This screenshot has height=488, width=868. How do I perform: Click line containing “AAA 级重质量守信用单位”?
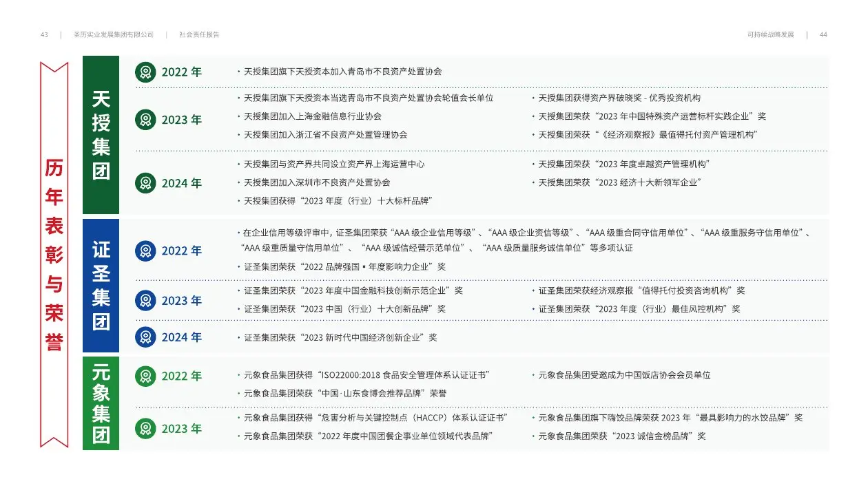[x=436, y=248]
